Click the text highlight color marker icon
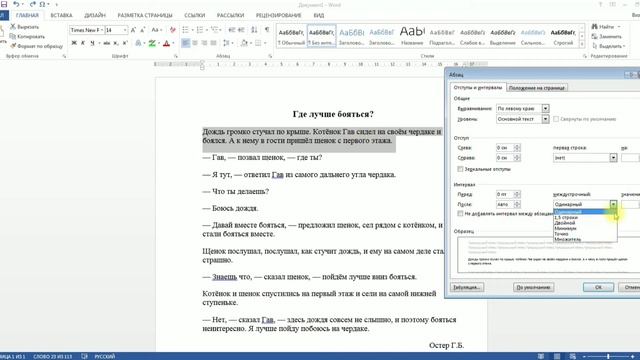Viewport: 640px width, 360px height. tap(152, 43)
